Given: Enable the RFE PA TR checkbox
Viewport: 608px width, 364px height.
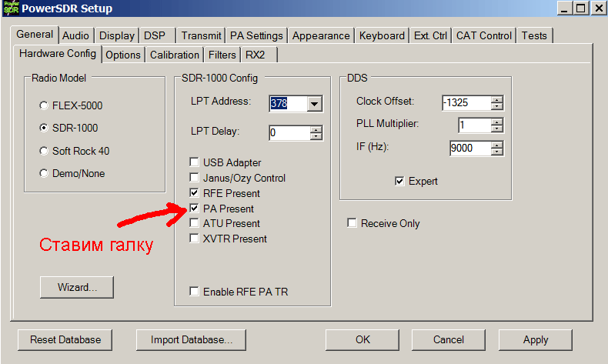Looking at the screenshot, I should (195, 292).
